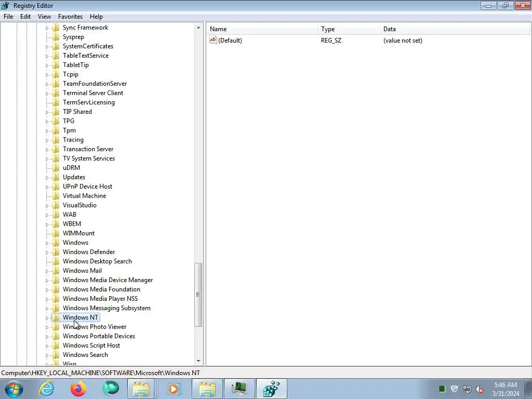Click the tree pane scrollbar thumb

[x=198, y=295]
